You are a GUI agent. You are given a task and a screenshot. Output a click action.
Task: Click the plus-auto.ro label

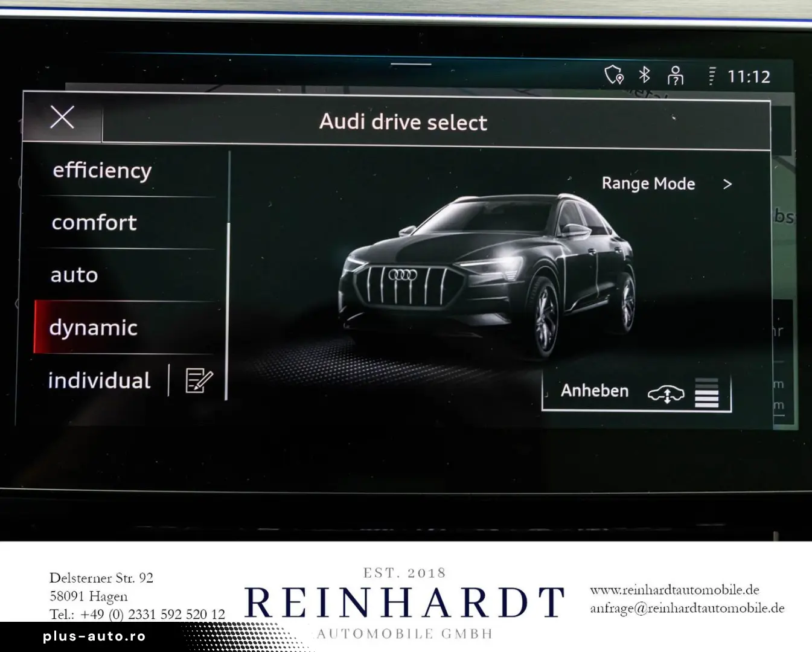coord(94,636)
